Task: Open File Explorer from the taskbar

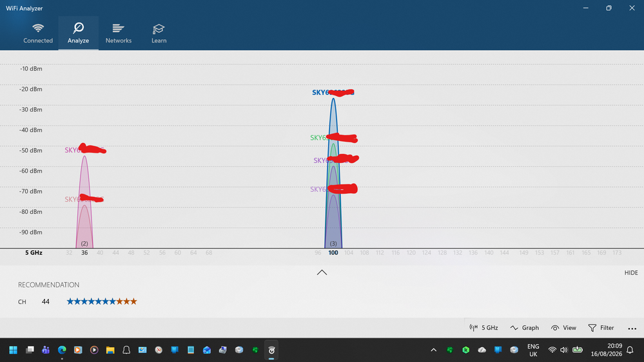Action: 110,350
